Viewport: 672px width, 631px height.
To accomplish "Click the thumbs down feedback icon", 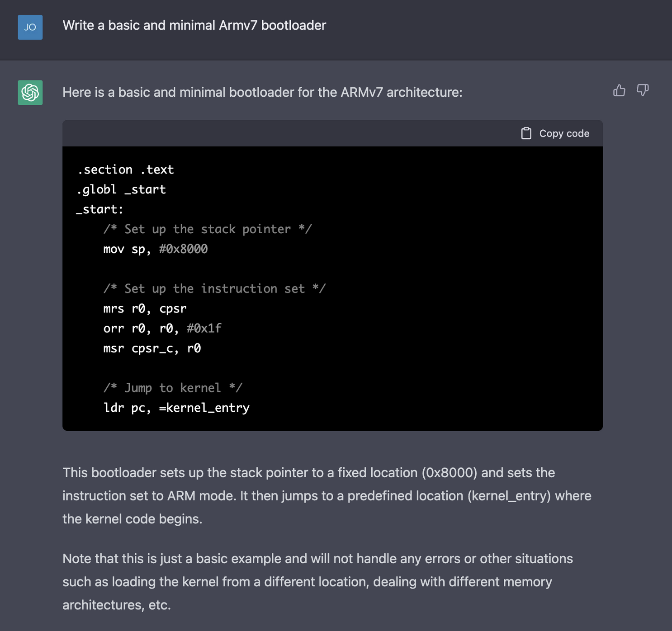I will (643, 90).
